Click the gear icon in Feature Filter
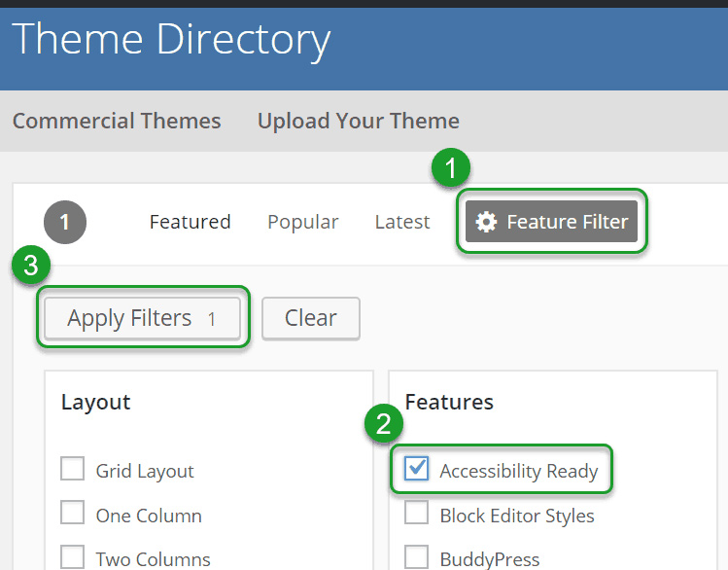This screenshot has width=728, height=570. 486,222
